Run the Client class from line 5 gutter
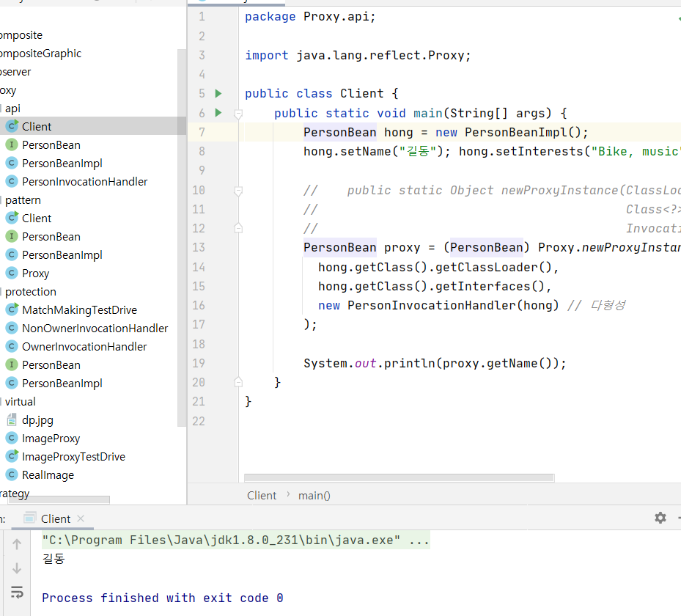Viewport: 681px width, 616px height. [x=218, y=93]
